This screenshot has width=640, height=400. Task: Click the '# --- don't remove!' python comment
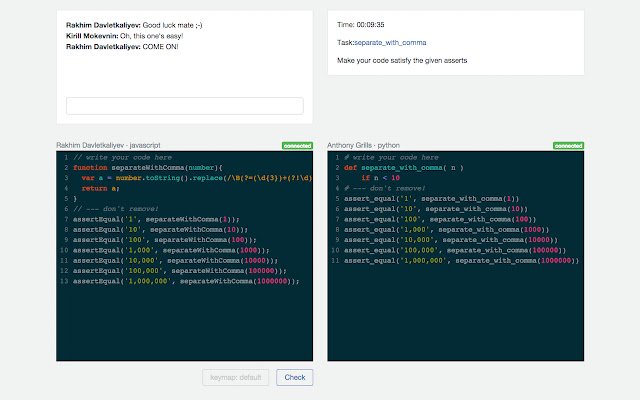click(384, 189)
